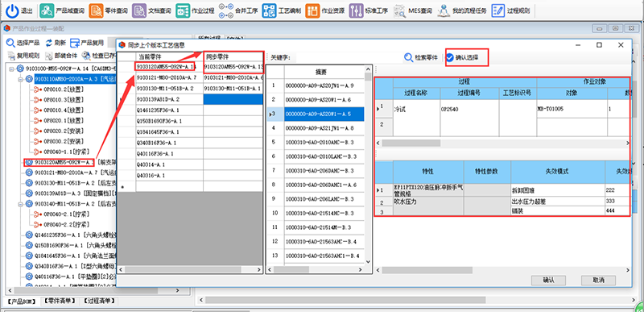Click the 复用规则 icon
This screenshot has width=644, height=312.
11,56
